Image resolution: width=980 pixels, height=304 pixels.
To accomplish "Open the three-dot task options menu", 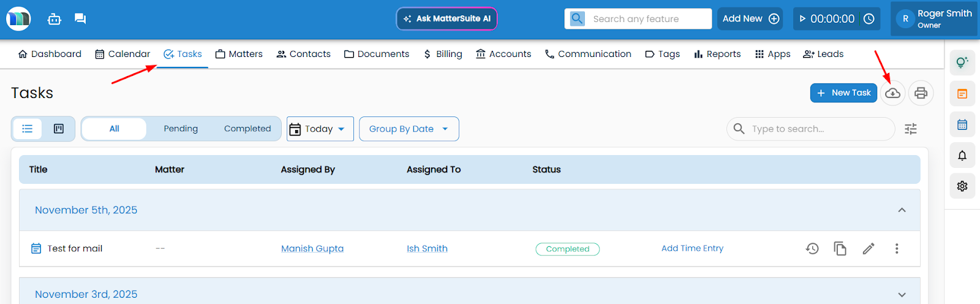I will (x=897, y=248).
